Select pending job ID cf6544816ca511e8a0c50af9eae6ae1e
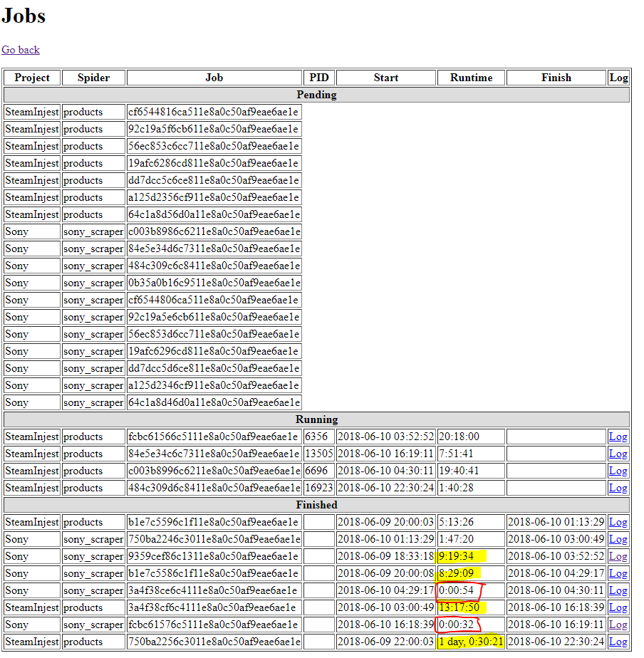This screenshot has width=644, height=658. coord(214,112)
